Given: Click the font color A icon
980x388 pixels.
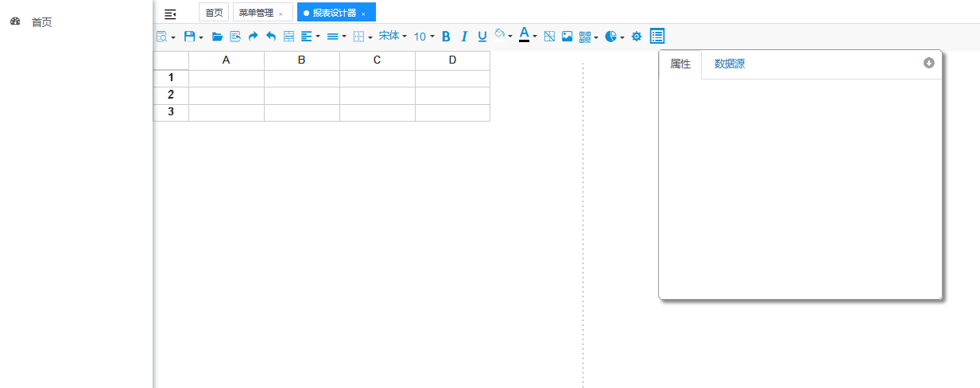Looking at the screenshot, I should pyautogui.click(x=524, y=34).
